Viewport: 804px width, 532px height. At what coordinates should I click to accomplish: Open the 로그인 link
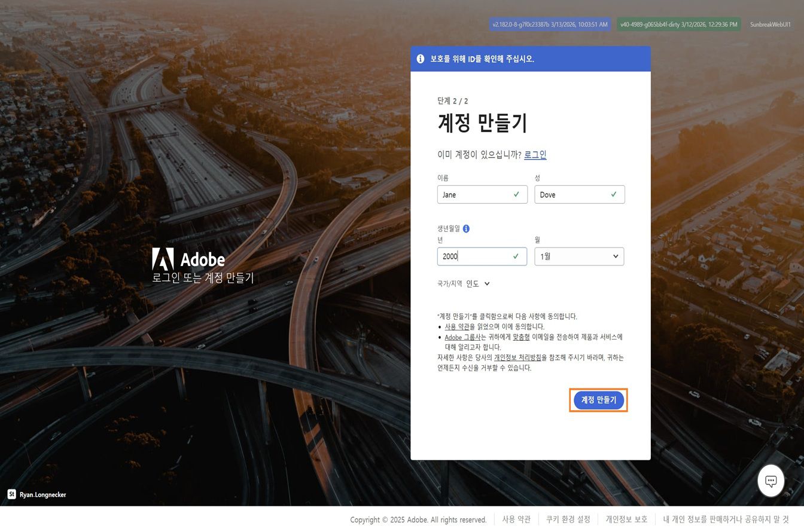[x=535, y=154]
